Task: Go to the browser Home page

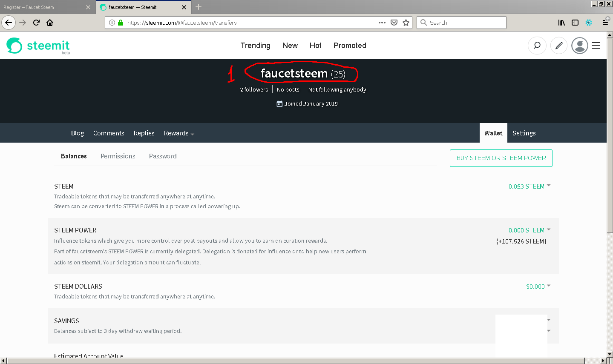Action: (50, 23)
